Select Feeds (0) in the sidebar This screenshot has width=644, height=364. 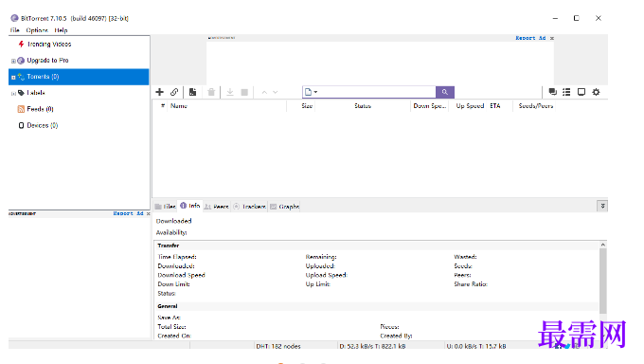[x=40, y=109]
